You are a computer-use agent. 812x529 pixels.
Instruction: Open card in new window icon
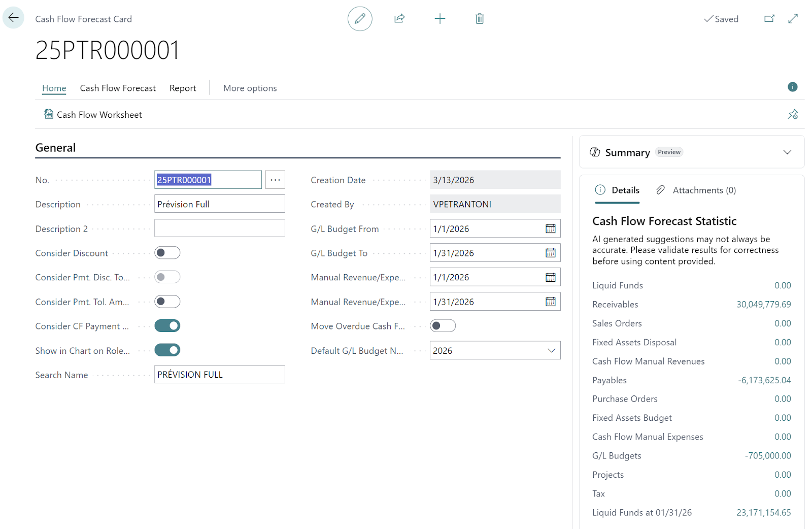[x=769, y=19]
